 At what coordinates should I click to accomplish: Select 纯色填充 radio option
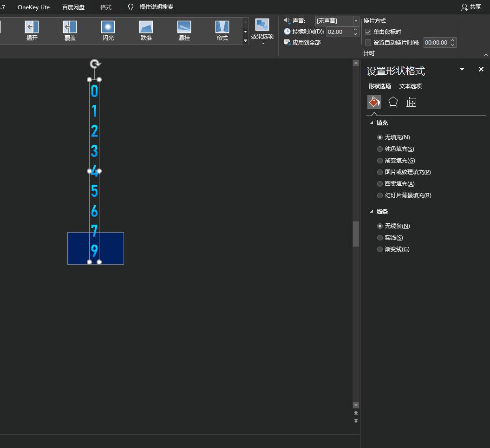[x=380, y=149]
